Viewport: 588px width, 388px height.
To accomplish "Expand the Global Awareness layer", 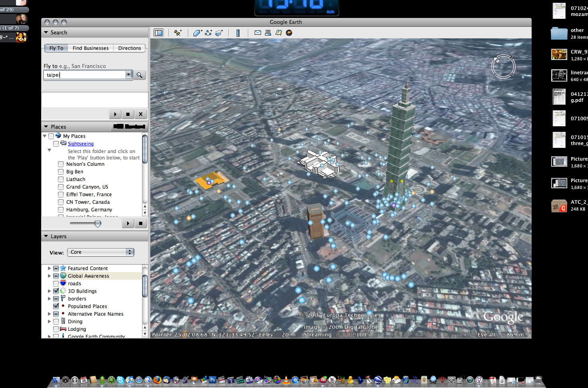I will [49, 276].
